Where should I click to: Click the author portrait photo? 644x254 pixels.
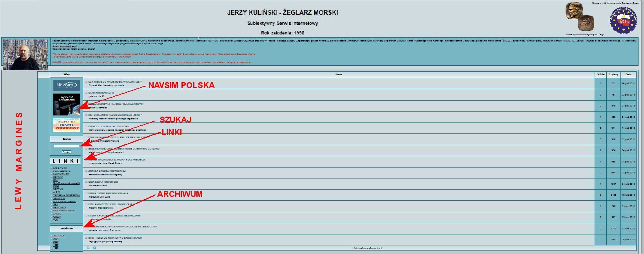click(x=25, y=54)
